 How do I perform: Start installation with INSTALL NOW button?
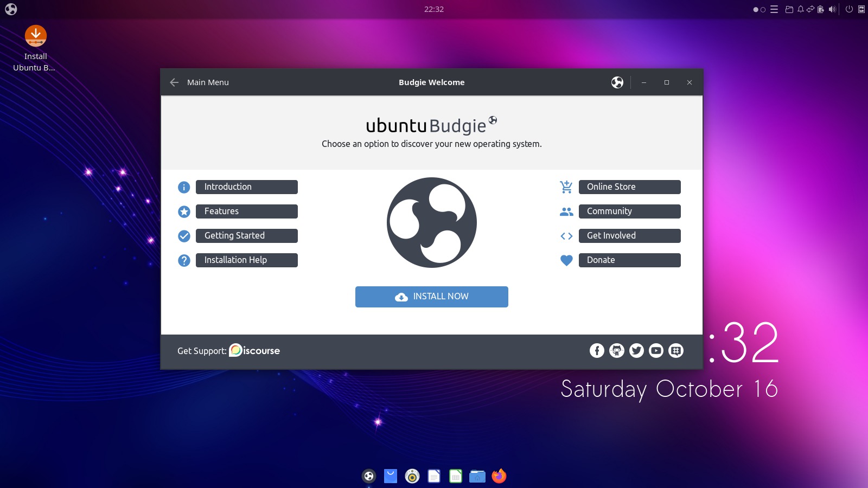432,297
